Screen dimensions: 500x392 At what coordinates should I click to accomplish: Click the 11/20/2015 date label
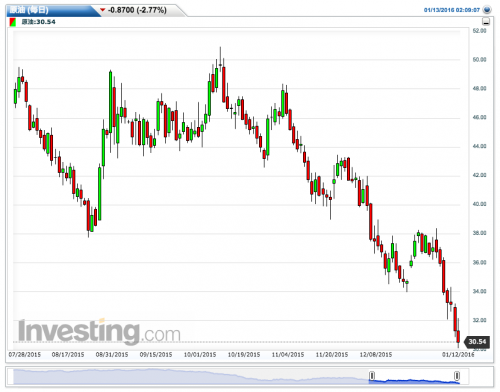coord(332,355)
